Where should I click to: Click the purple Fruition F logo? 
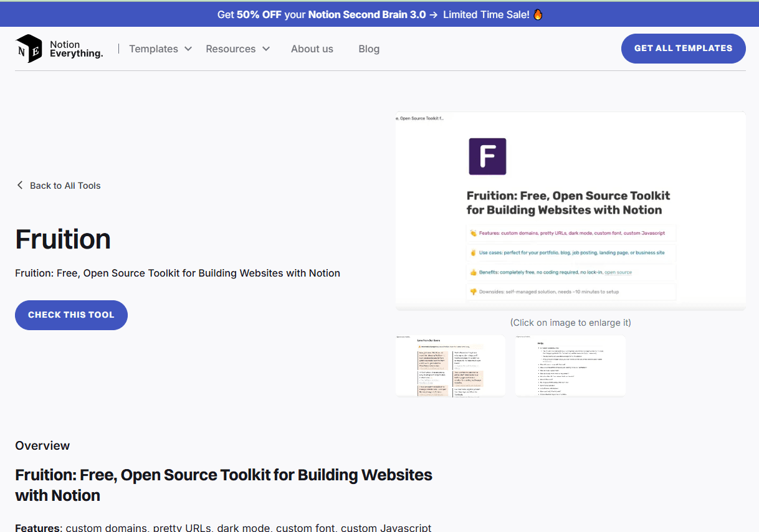(x=487, y=156)
